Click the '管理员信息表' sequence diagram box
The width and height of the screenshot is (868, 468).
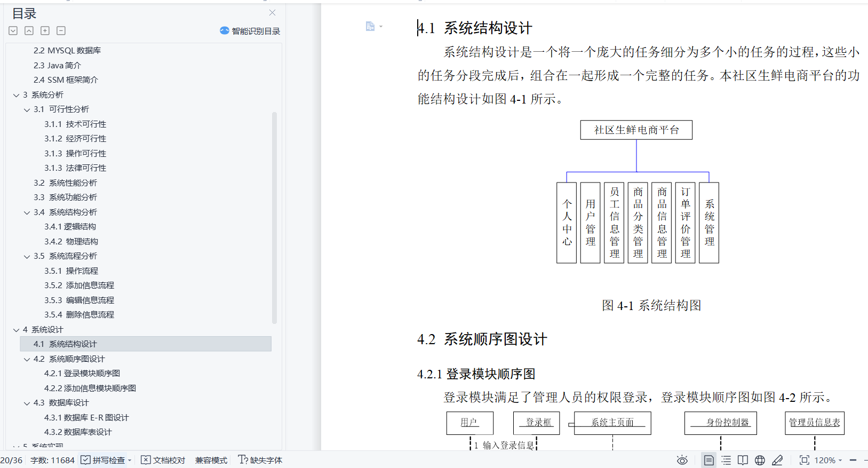[x=815, y=423]
